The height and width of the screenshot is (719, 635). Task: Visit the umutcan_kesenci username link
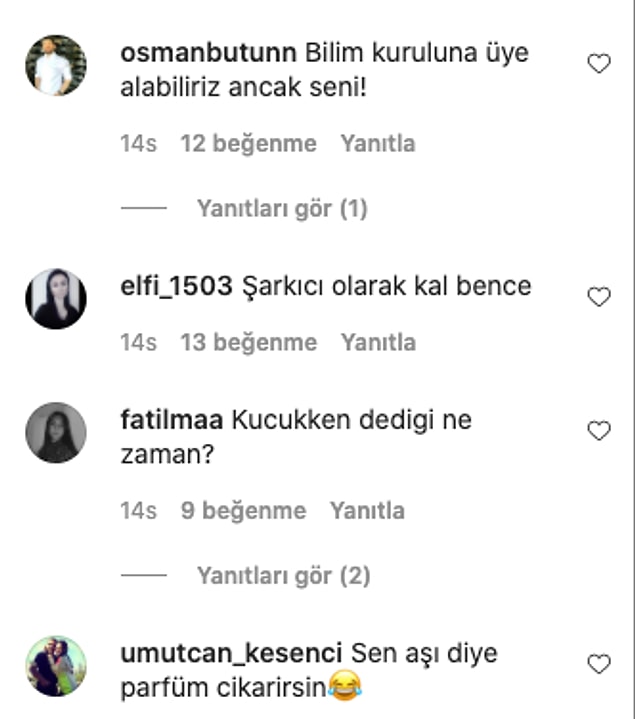[x=232, y=653]
